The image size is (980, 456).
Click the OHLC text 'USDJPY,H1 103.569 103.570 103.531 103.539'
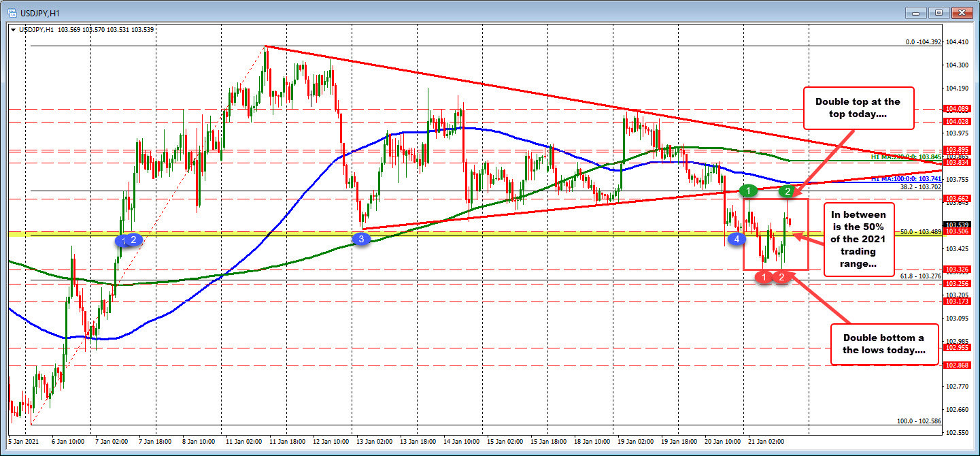tap(85, 30)
